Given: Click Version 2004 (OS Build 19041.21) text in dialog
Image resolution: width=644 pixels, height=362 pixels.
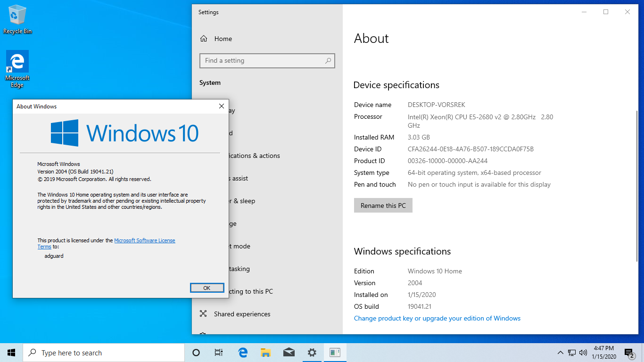Looking at the screenshot, I should click(x=75, y=172).
